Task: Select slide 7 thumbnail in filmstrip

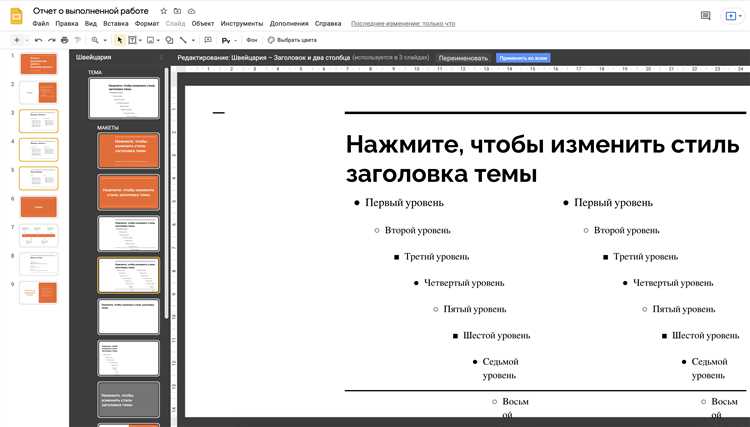Action: [x=38, y=236]
